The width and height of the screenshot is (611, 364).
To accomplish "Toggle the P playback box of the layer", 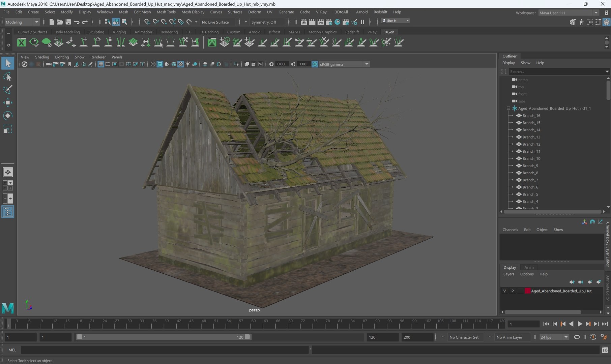I will 513,291.
